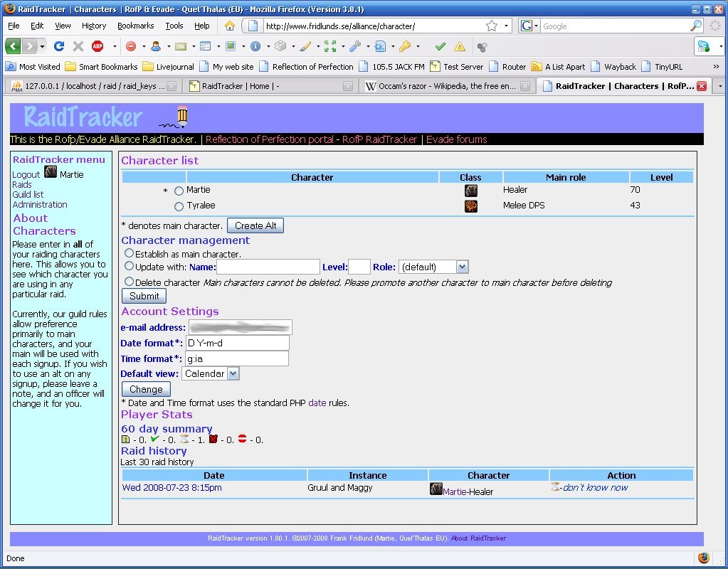Viewport: 728px width, 569px height.
Task: Click the Firefox reload page icon
Action: pos(59,46)
